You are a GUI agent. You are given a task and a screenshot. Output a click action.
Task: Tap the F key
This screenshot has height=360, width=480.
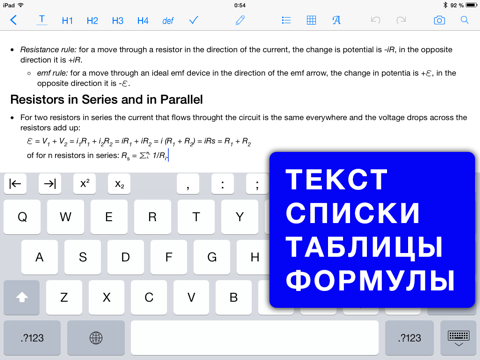(x=169, y=257)
